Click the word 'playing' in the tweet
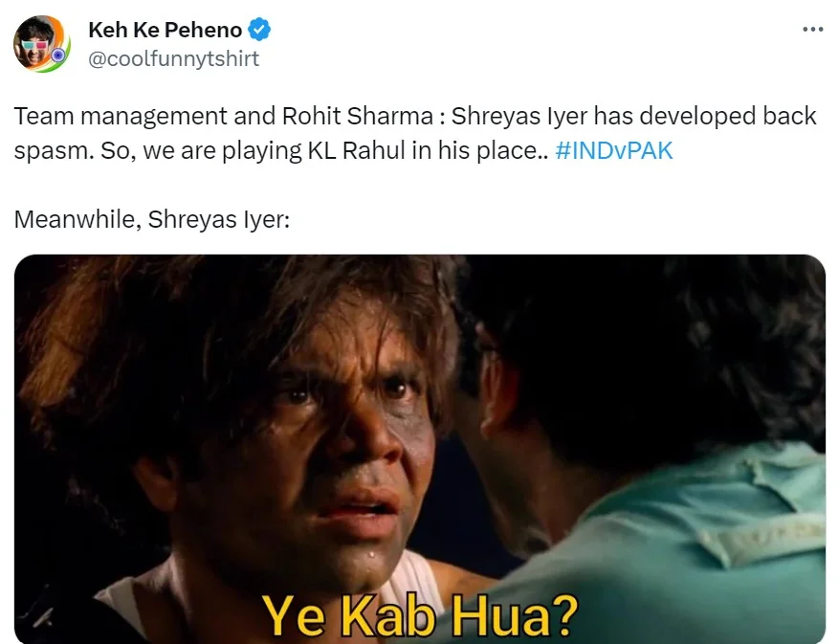The image size is (839, 644). point(262,151)
